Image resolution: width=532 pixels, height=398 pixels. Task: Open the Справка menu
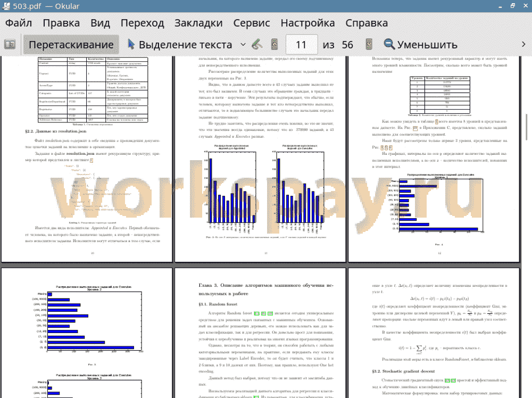pos(367,23)
